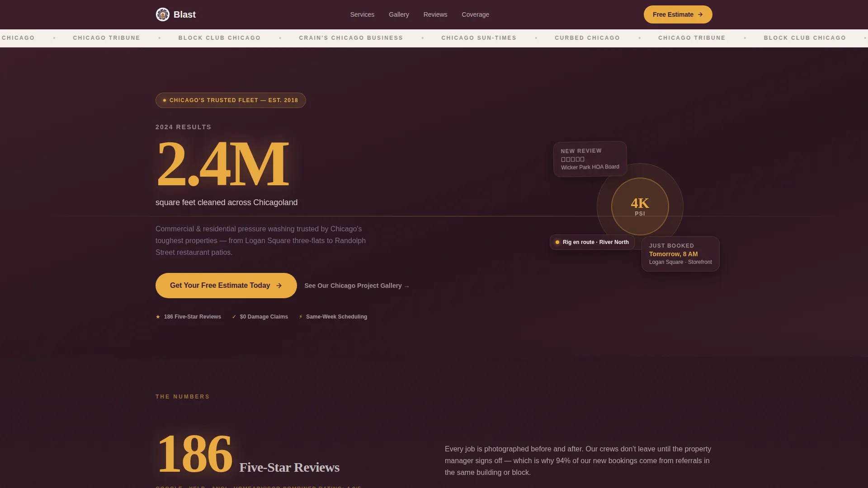Viewport: 868px width, 488px height.
Task: Click Crain's Chicago Business in ticker
Action: coord(351,38)
